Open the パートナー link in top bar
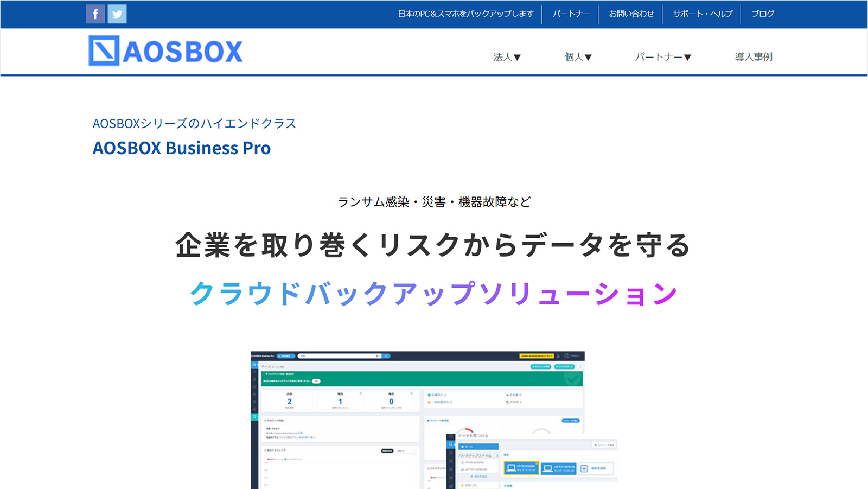Screen dimensions: 868x489 pyautogui.click(x=571, y=14)
